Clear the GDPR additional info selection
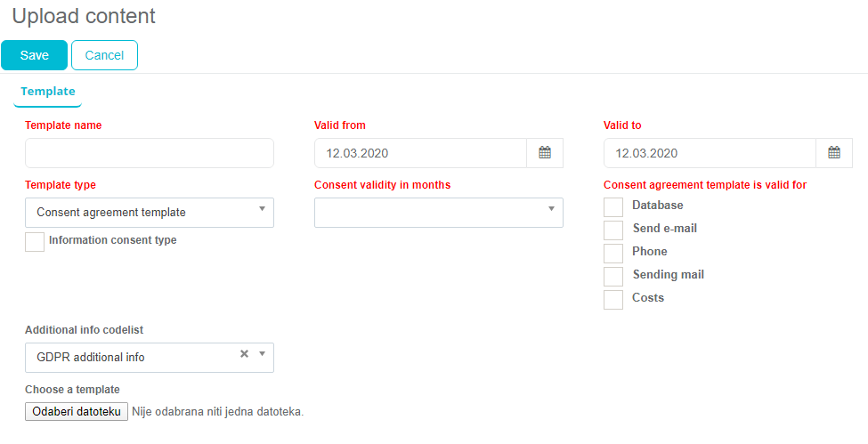The width and height of the screenshot is (868, 444). click(244, 354)
